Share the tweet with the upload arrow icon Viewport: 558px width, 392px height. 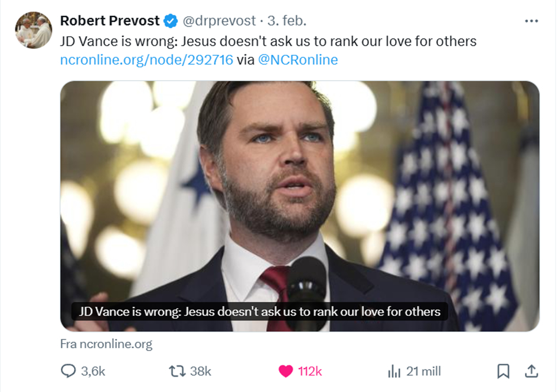point(531,371)
